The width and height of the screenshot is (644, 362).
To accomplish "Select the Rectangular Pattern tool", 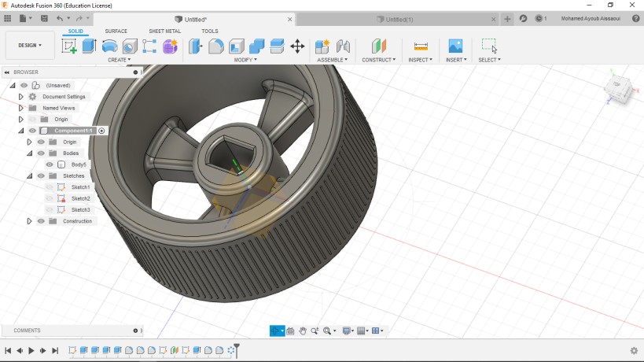I will point(149,46).
